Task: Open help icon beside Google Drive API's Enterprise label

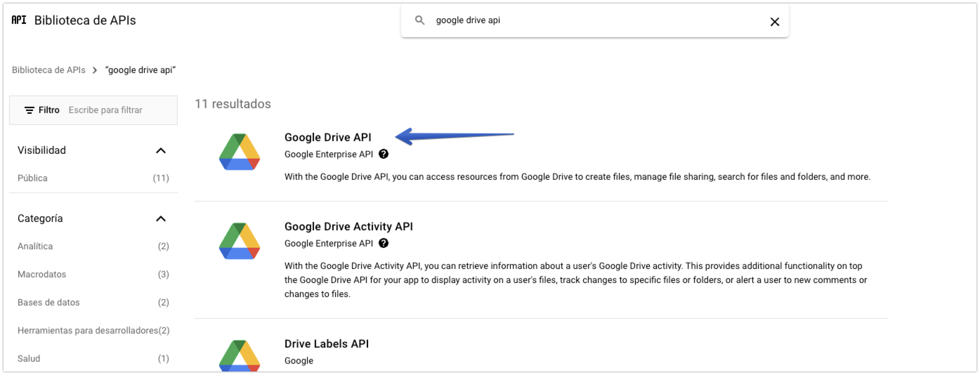Action: tap(384, 154)
